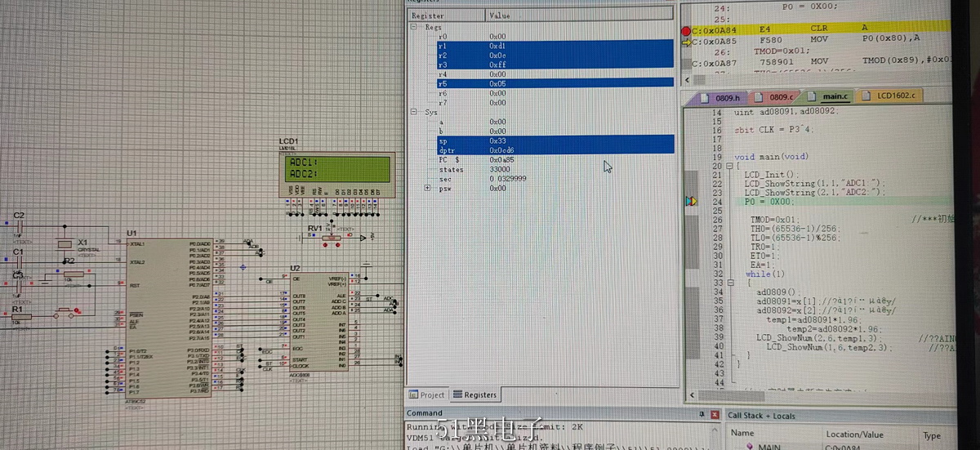
Task: Switch to the Project panel tab
Action: click(427, 394)
